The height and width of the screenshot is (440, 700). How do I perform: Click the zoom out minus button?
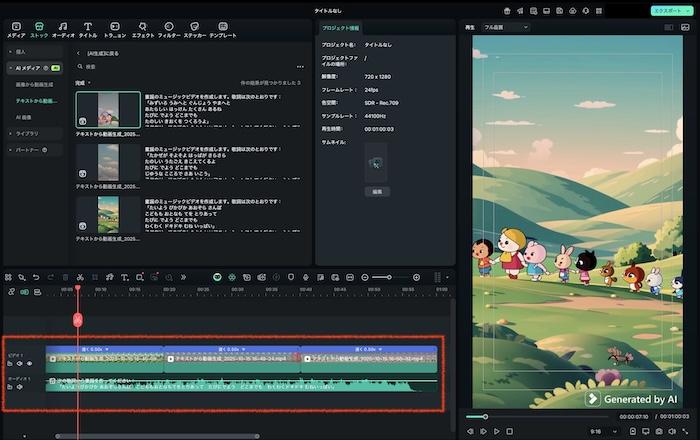pyautogui.click(x=365, y=277)
